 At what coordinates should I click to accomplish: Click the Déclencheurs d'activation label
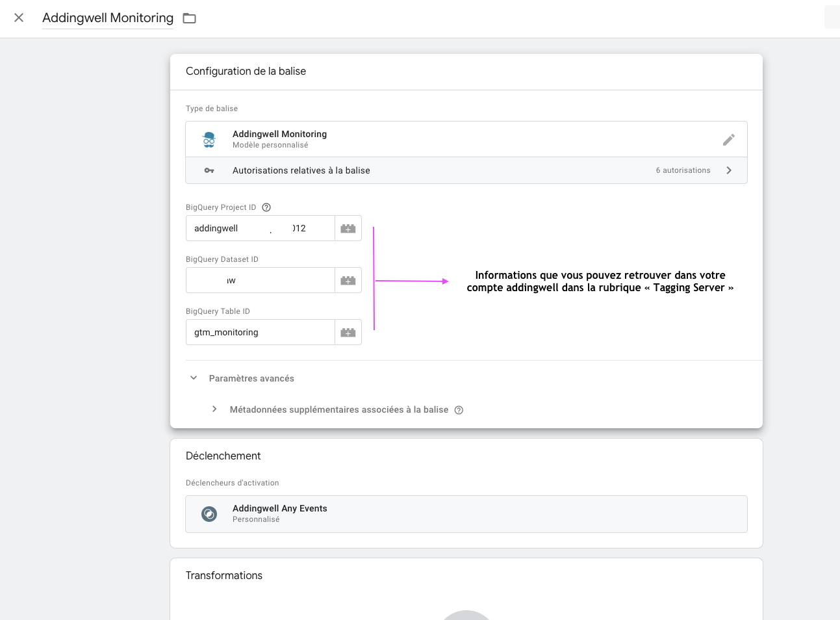(232, 483)
